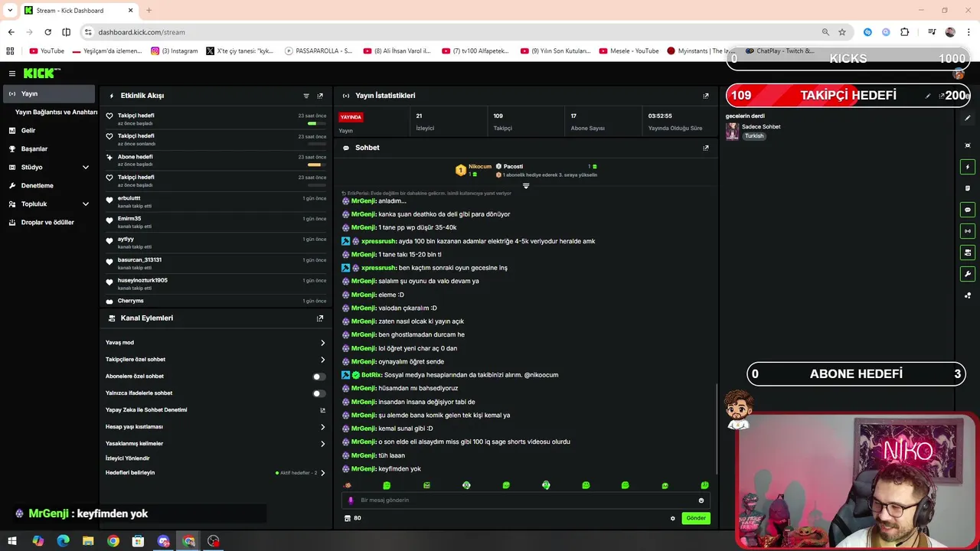Pop out the Kanal Eylemleri panel
Image resolution: width=980 pixels, height=551 pixels.
click(x=320, y=318)
